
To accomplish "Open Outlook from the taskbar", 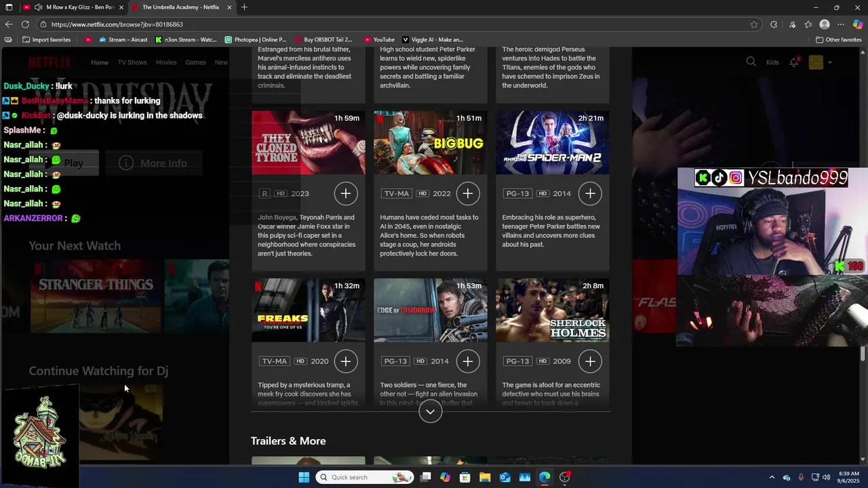I will click(x=505, y=477).
